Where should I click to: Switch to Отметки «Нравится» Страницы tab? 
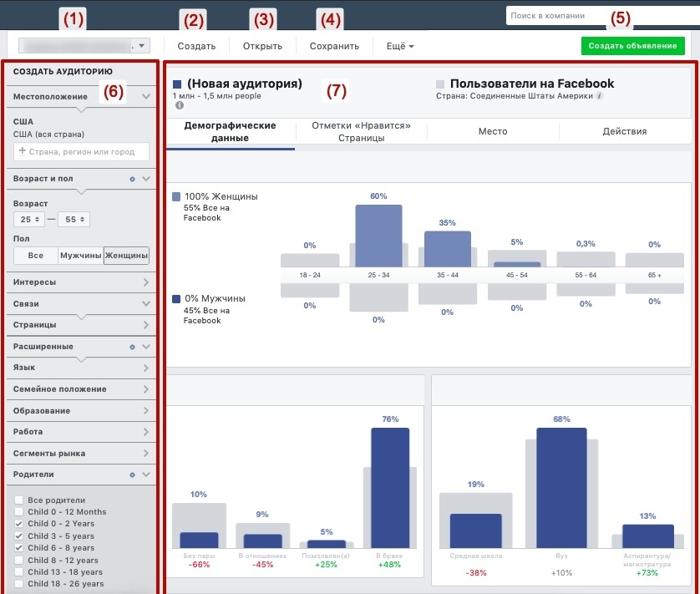click(361, 131)
